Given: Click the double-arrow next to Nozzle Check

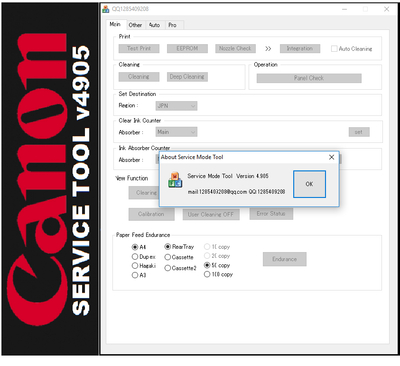Looking at the screenshot, I should click(x=268, y=49).
